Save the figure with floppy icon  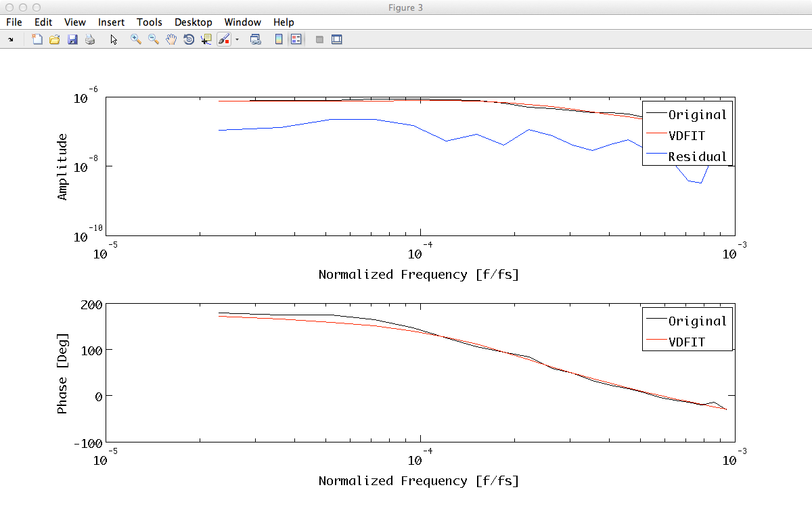tap(72, 40)
